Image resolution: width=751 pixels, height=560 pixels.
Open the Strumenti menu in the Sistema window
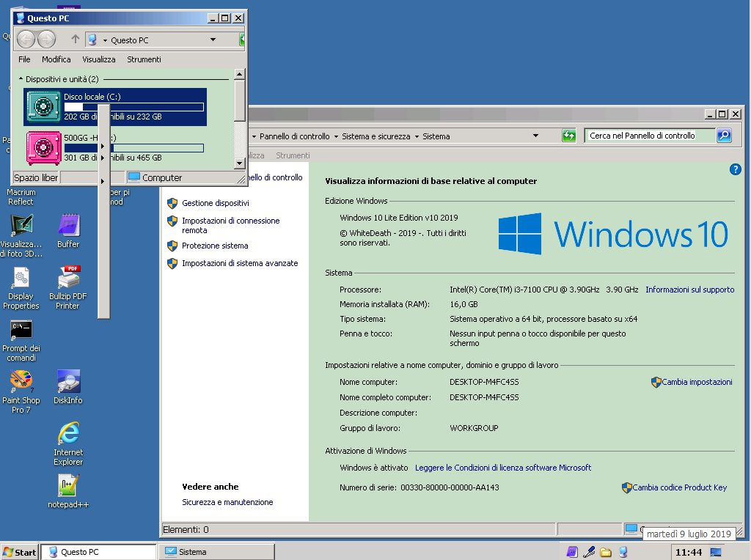tap(293, 155)
